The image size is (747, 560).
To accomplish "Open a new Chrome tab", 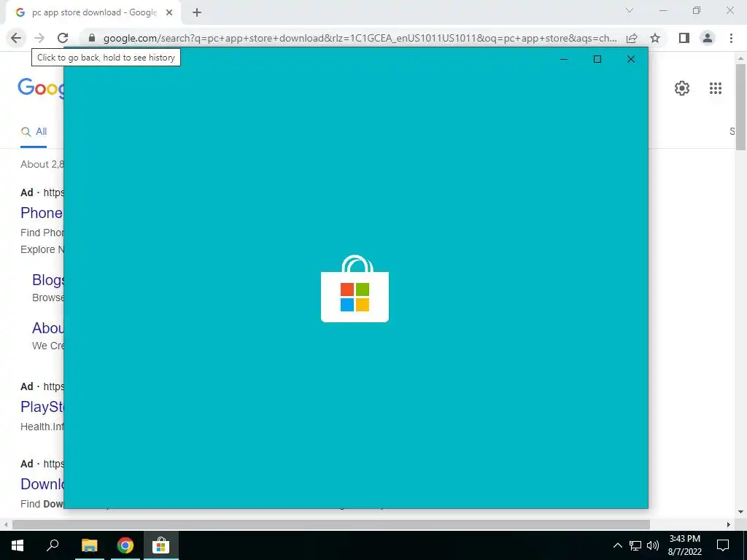I will 197,12.
